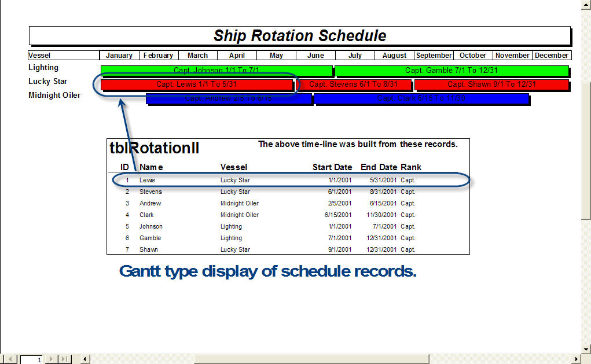Click the red Capt. Shawn 9/1 To 12/31 bar
The height and width of the screenshot is (364, 591).
click(x=491, y=84)
